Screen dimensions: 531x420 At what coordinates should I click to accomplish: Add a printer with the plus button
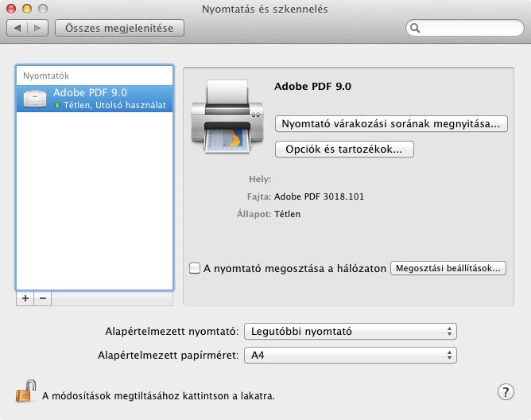[25, 298]
